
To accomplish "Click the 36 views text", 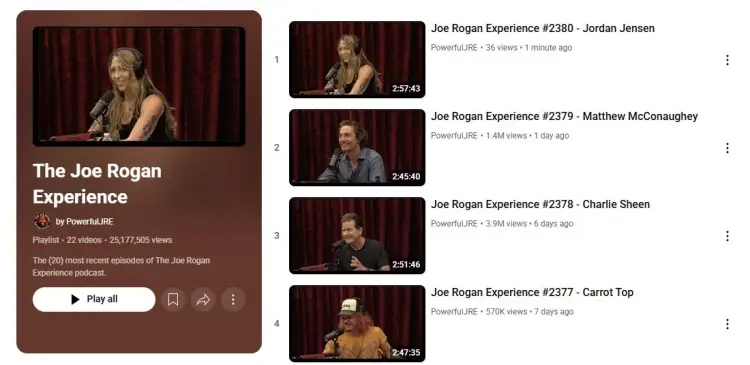I will click(x=502, y=47).
